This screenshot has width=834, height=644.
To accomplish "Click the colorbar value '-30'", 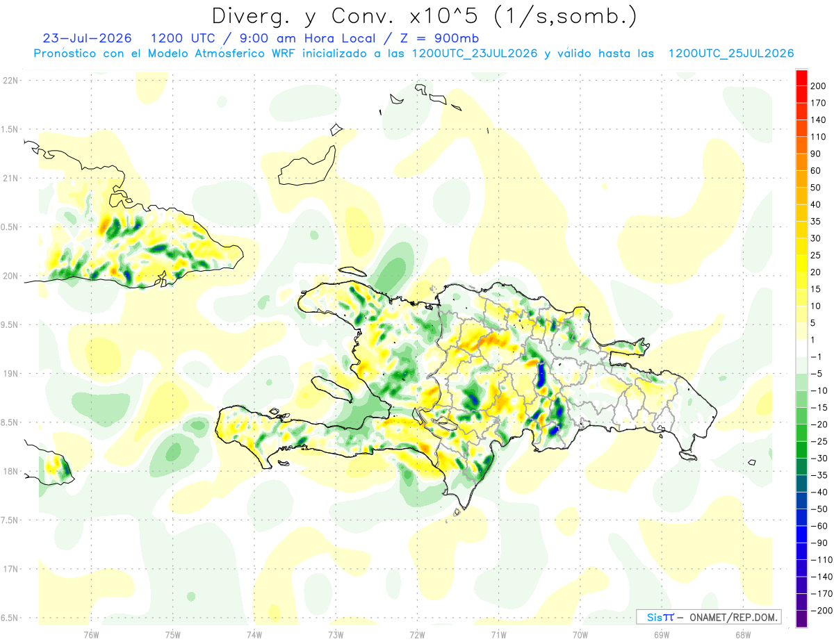I will coord(818,459).
